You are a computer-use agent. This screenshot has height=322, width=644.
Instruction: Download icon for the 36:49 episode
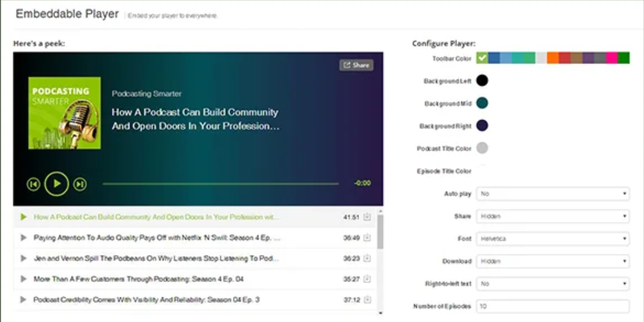(367, 237)
